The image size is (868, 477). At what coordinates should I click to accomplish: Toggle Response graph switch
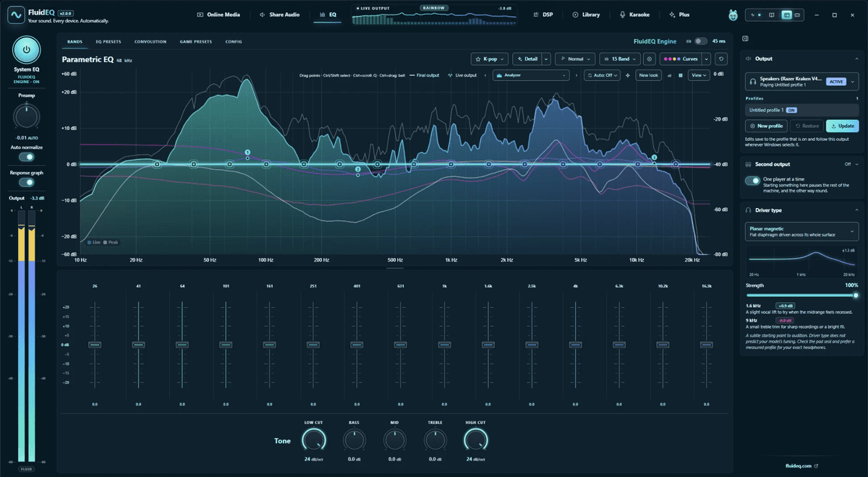point(26,183)
